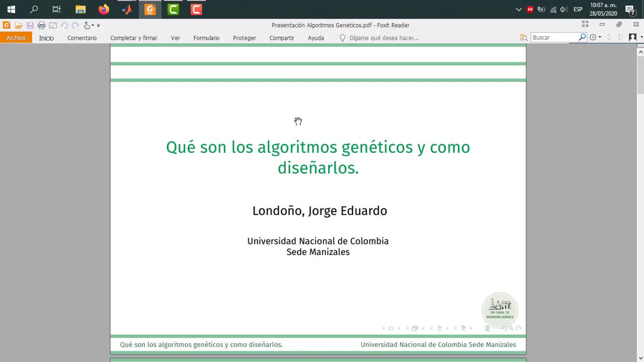Click the four-corner icon left of minimize
Viewport: 644px width, 362px height.
[585, 24]
